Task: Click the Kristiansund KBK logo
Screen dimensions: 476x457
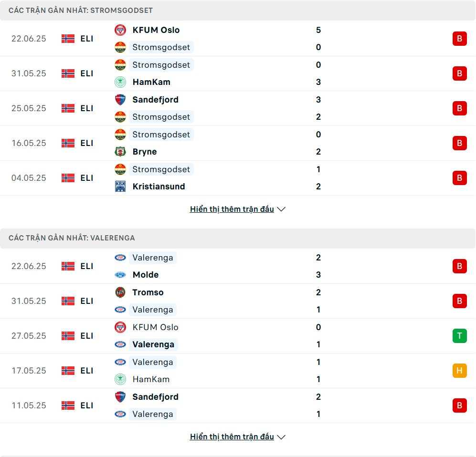Action: [120, 186]
